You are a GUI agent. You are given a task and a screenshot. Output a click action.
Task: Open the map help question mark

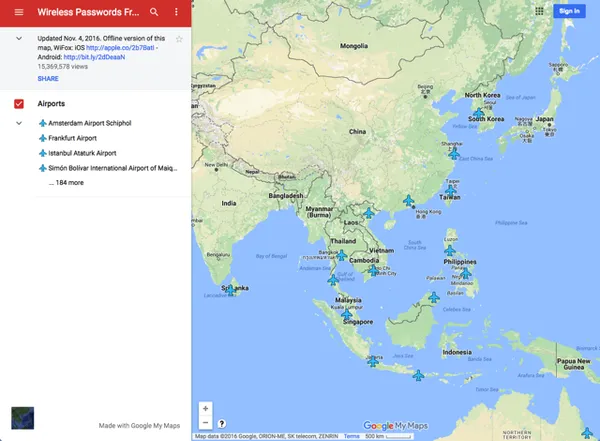(x=222, y=424)
